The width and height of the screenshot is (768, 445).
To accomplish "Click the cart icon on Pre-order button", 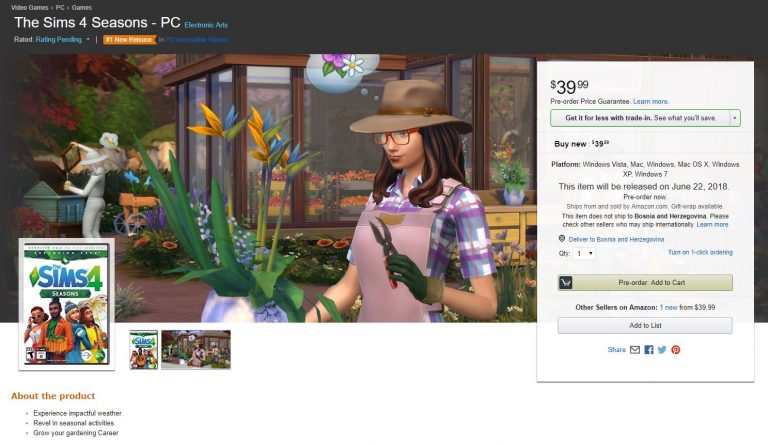I will point(566,282).
